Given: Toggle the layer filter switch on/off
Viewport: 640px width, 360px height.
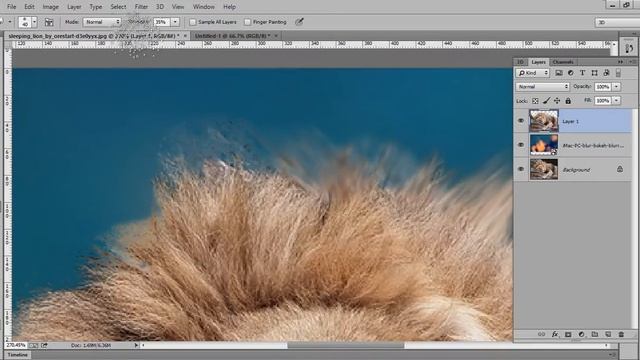Looking at the screenshot, I should [618, 73].
